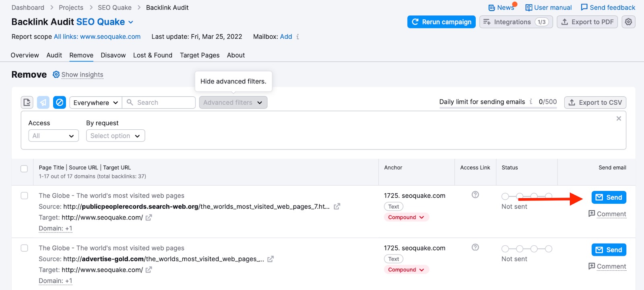Click comment icon in publicpeoplerecords row

(x=592, y=213)
